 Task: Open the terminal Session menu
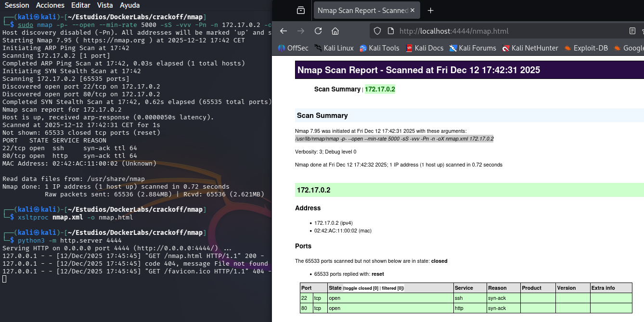[17, 5]
